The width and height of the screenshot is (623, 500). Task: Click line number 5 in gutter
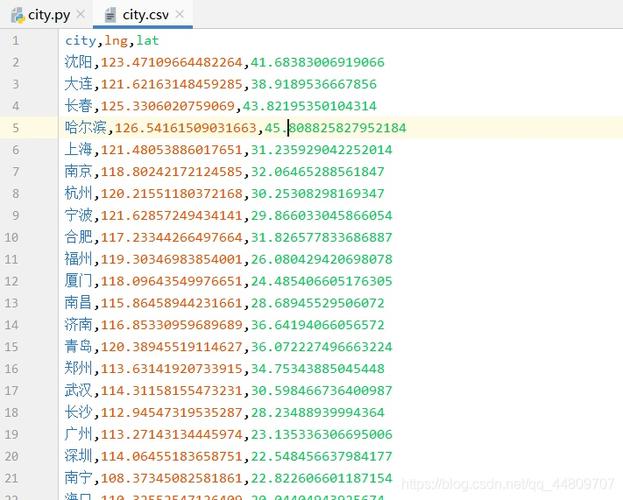click(x=15, y=128)
